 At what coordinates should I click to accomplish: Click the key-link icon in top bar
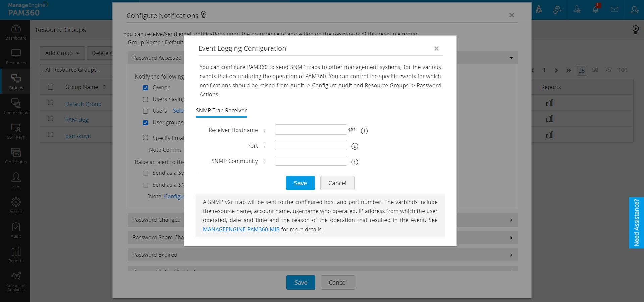point(557,9)
